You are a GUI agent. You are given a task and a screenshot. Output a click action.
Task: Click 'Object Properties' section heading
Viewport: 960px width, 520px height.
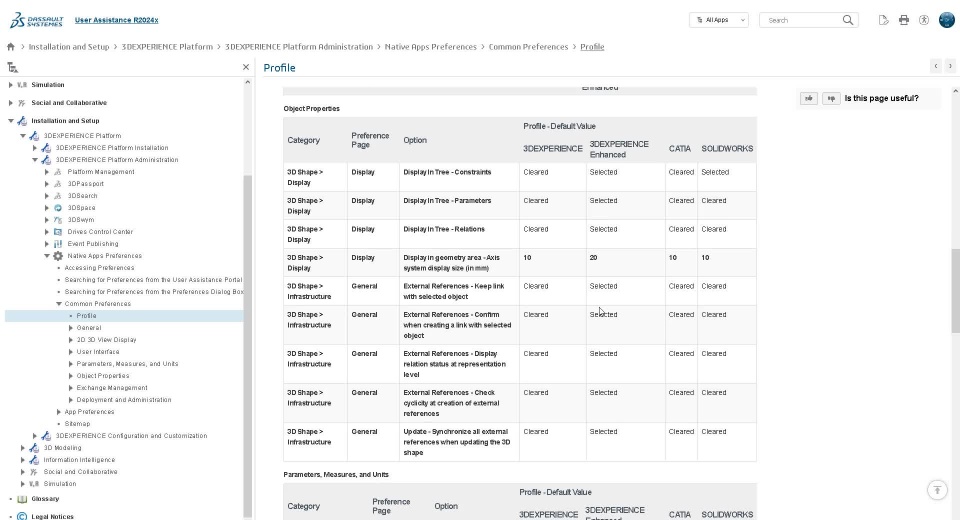[311, 108]
